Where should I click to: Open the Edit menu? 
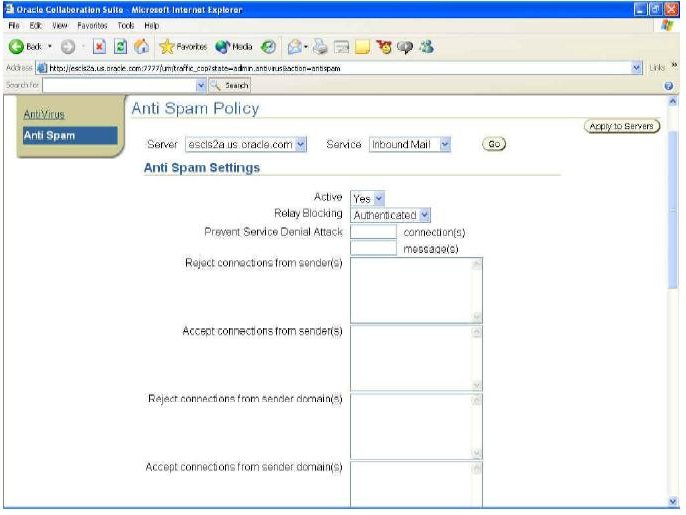(35, 25)
